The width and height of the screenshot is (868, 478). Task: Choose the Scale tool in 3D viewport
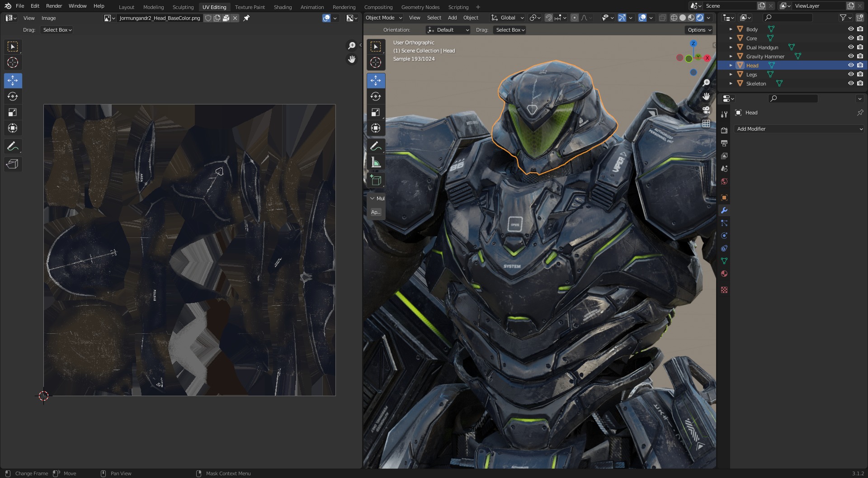(x=376, y=112)
